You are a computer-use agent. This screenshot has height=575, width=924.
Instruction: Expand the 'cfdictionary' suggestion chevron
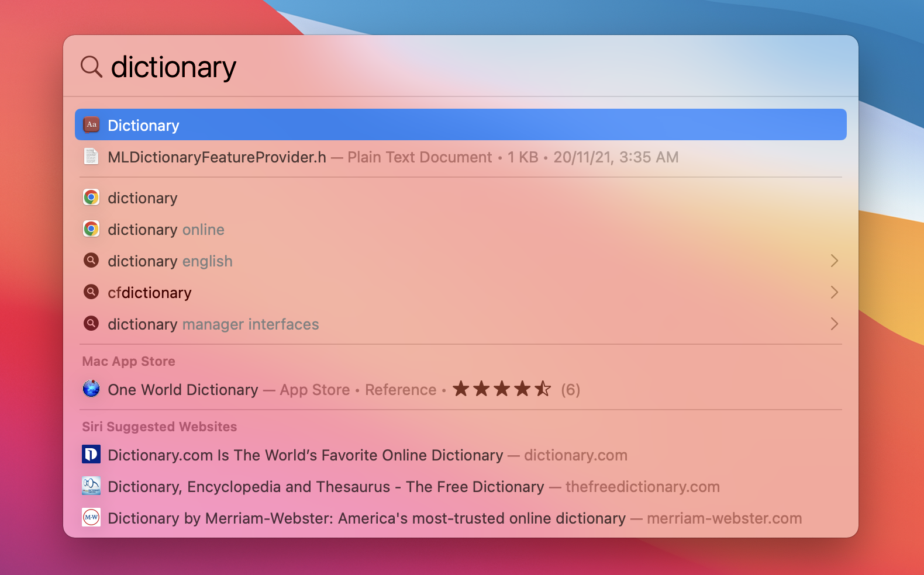(x=834, y=292)
